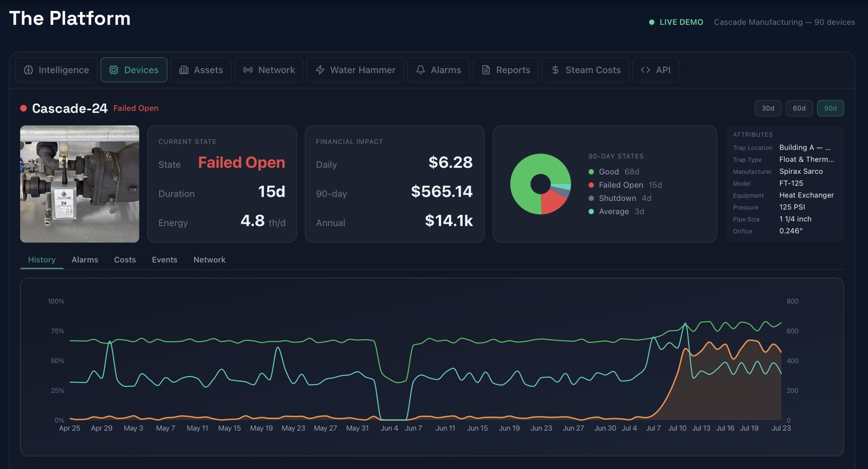Click the Devices chip icon
Viewport: 868px width, 469px height.
(x=114, y=70)
